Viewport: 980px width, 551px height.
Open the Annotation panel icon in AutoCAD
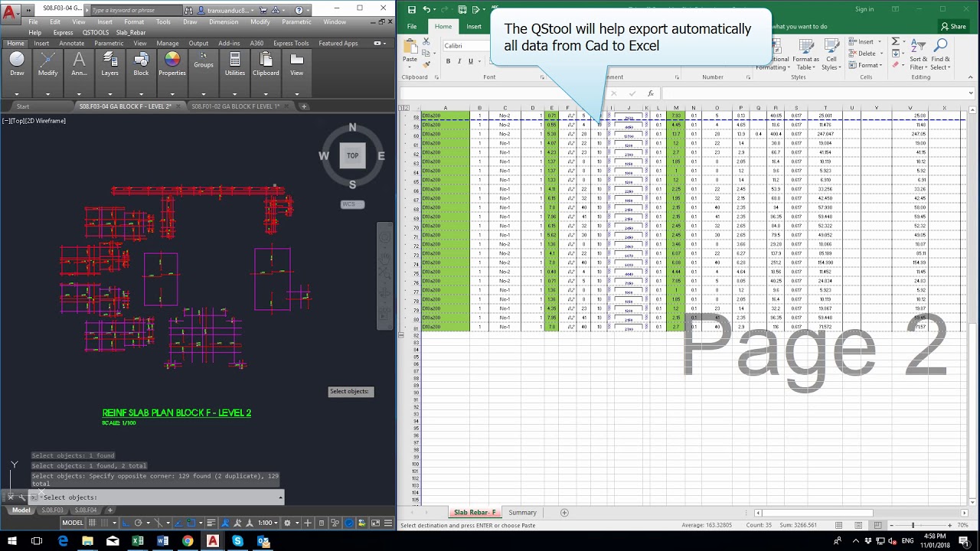pos(79,64)
